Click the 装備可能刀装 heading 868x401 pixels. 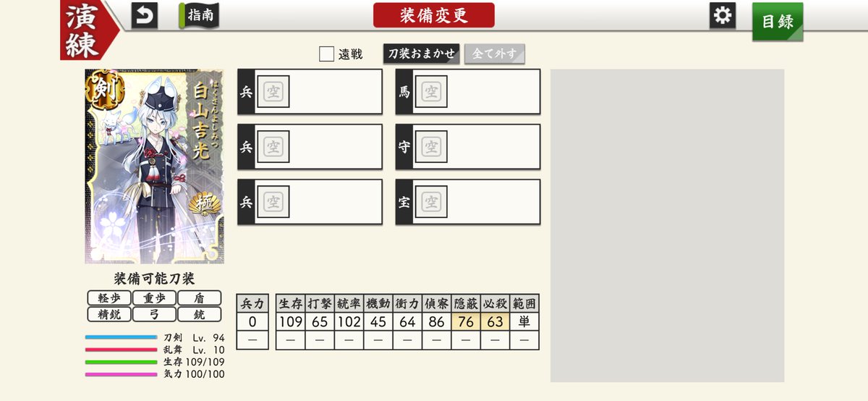click(154, 279)
